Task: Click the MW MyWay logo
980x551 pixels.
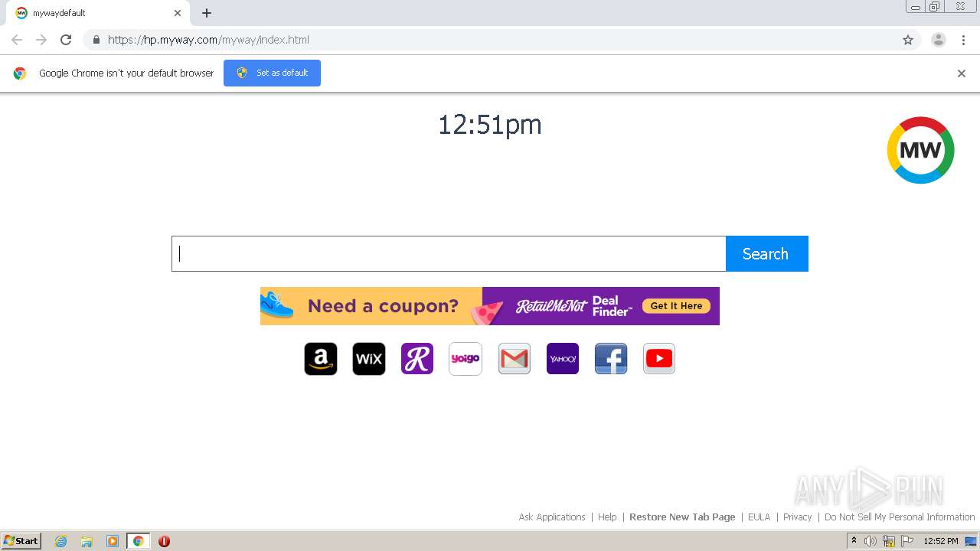Action: [920, 150]
